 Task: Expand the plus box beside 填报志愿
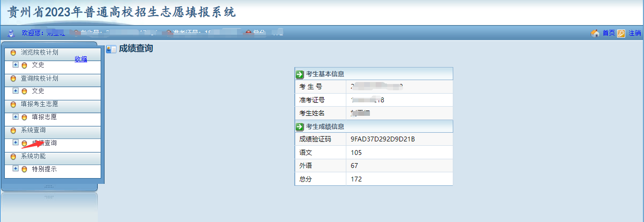[x=15, y=117]
